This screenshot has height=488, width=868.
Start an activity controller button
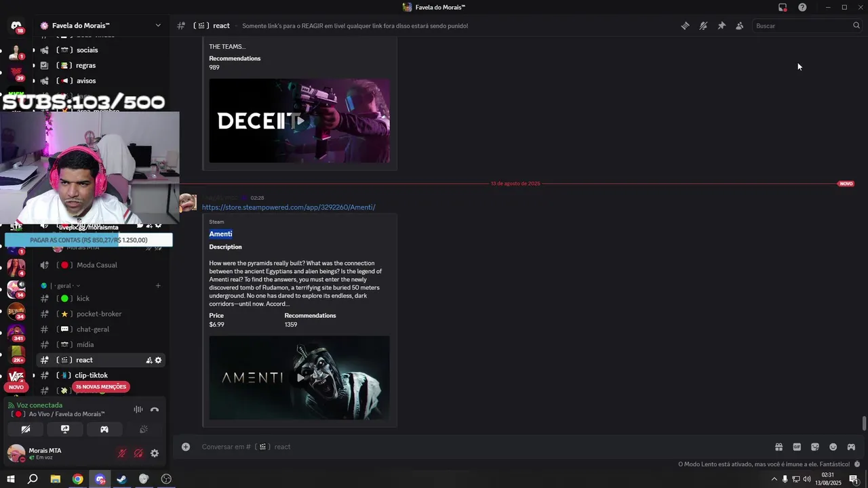tap(104, 429)
